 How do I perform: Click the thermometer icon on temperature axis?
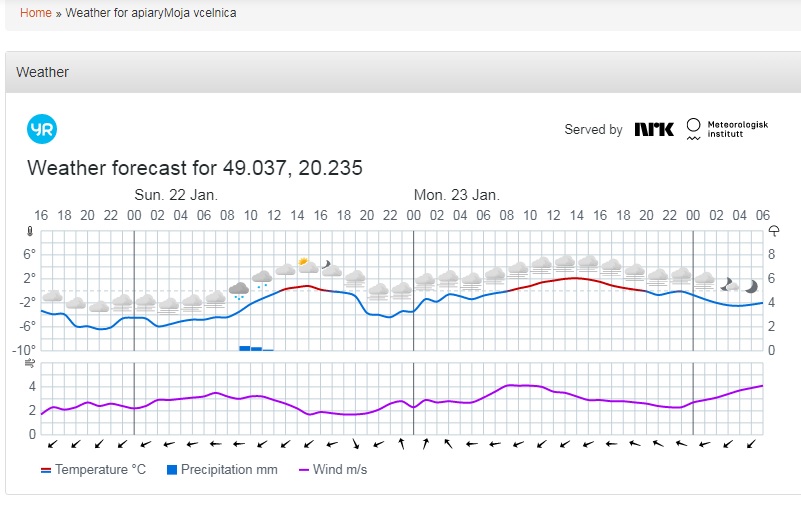[31, 231]
